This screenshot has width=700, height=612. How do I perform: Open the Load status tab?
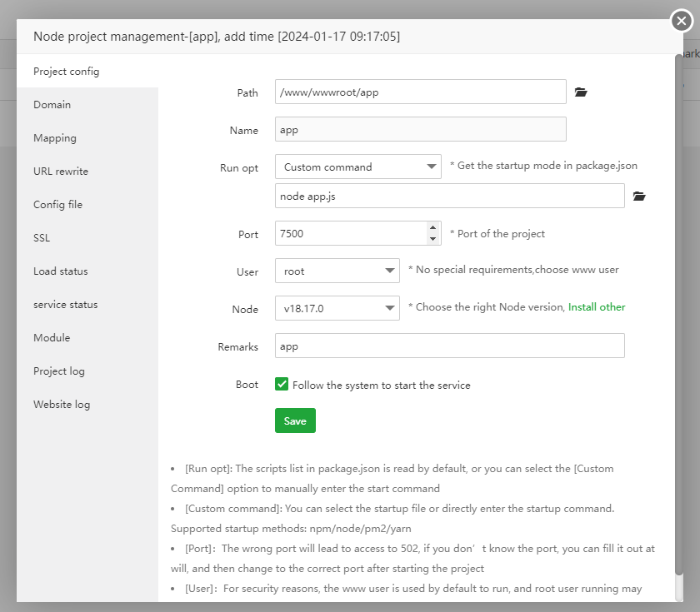point(61,271)
